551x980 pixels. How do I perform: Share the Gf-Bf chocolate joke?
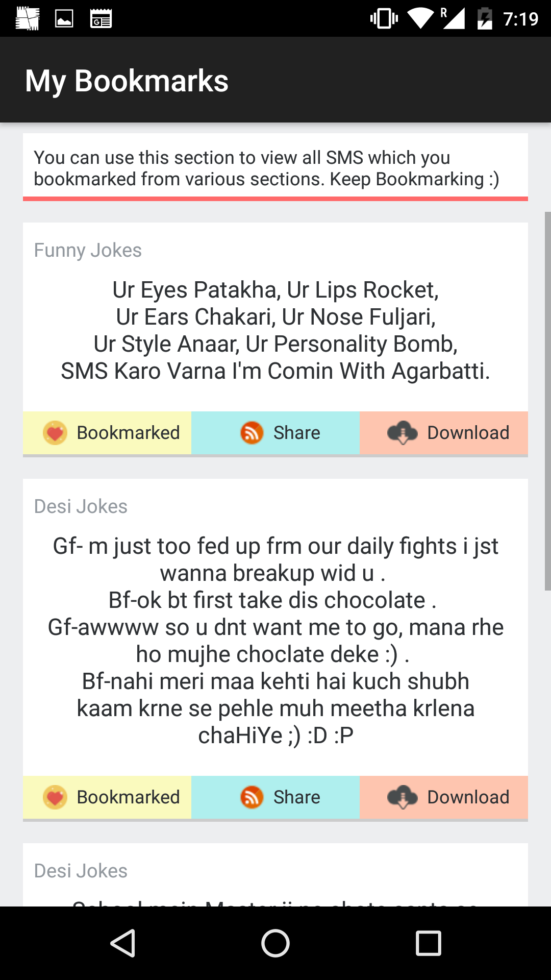click(x=276, y=797)
